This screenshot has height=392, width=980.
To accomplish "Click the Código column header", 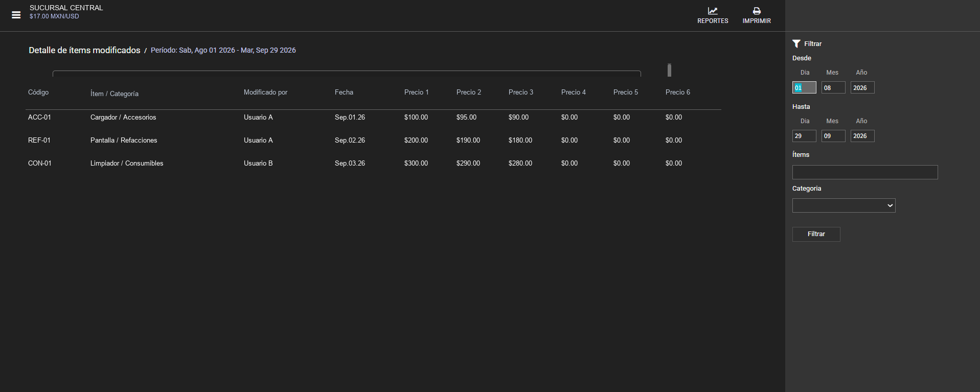I will 38,93.
